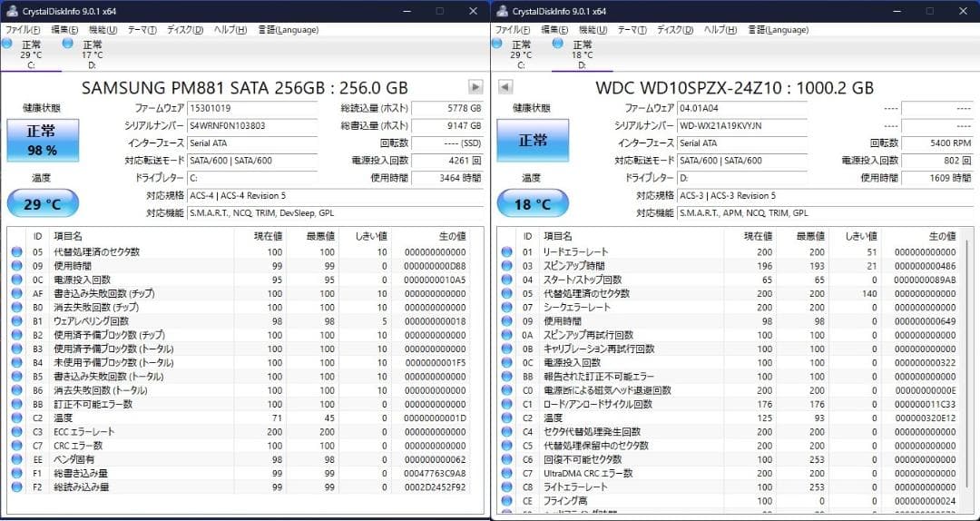
Task: Click しきい値 column header in left table
Action: [371, 236]
